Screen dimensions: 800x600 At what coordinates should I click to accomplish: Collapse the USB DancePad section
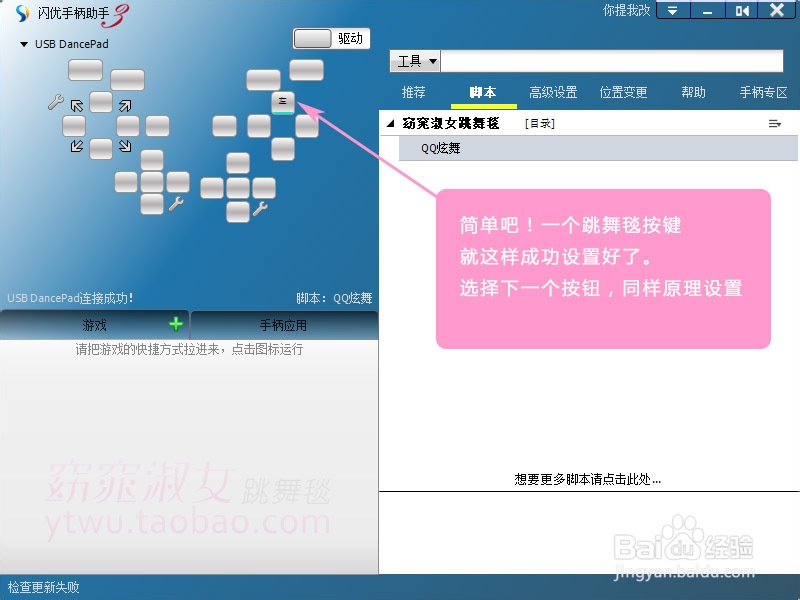(22, 44)
